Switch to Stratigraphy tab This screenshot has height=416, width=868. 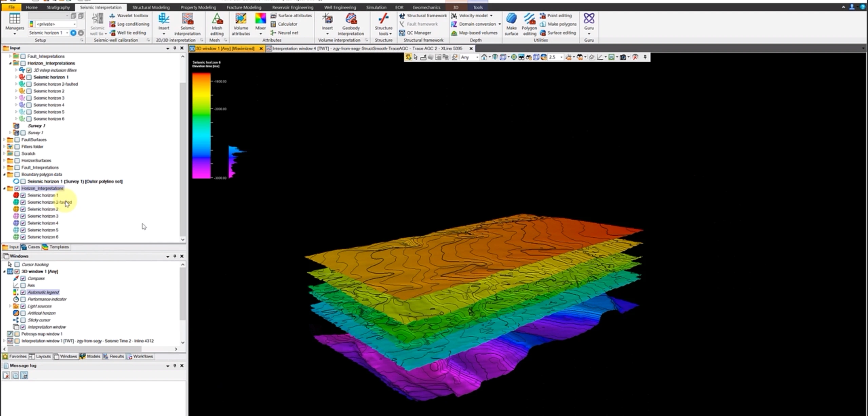coord(58,7)
